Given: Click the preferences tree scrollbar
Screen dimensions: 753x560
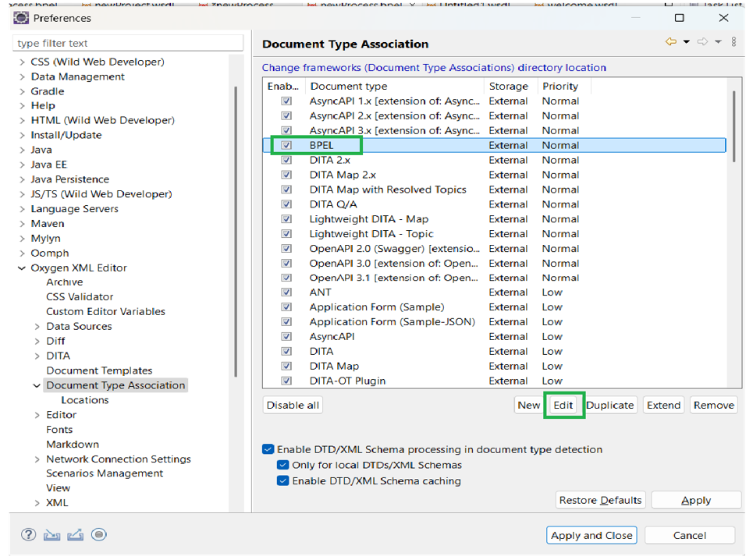Looking at the screenshot, I should tap(236, 232).
